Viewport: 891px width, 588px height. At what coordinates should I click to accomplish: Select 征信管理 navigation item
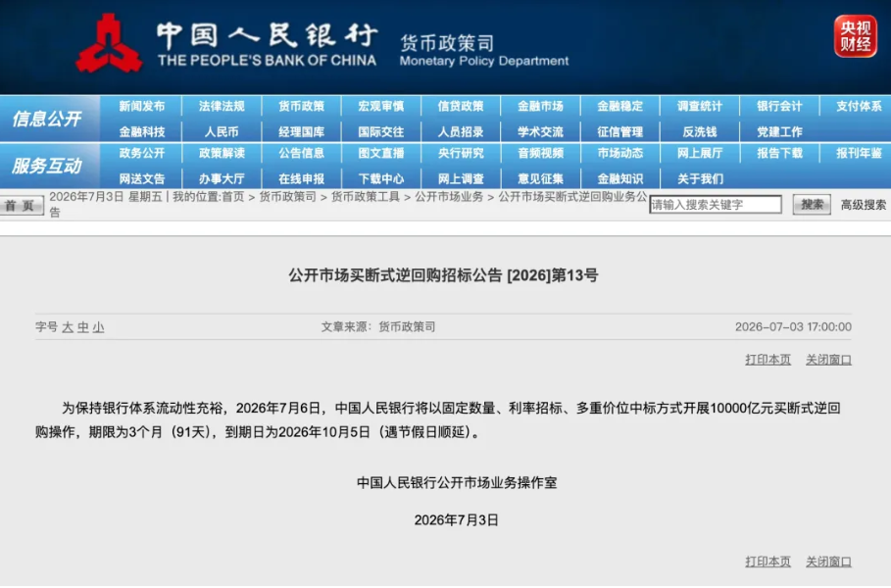(619, 131)
